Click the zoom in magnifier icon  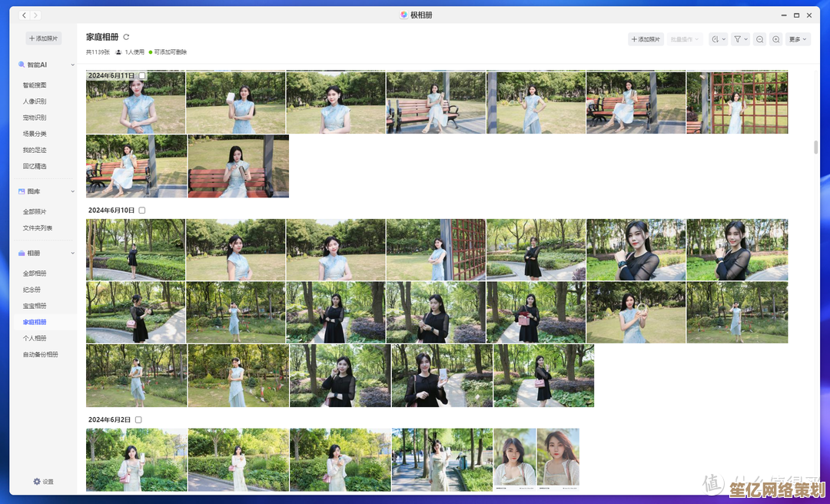[x=776, y=39]
